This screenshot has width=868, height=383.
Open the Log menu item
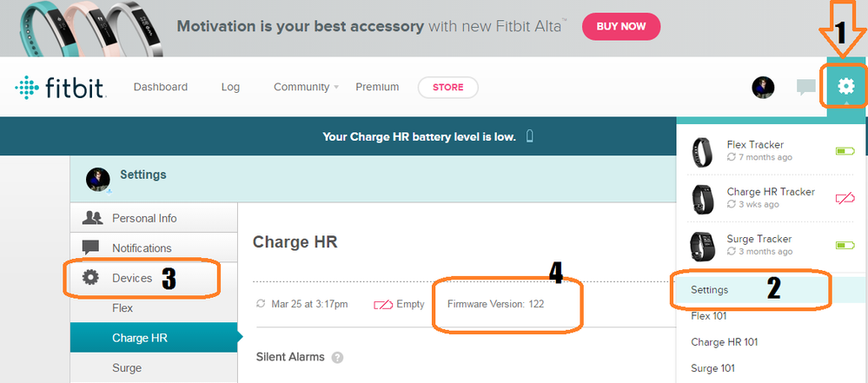click(x=230, y=87)
